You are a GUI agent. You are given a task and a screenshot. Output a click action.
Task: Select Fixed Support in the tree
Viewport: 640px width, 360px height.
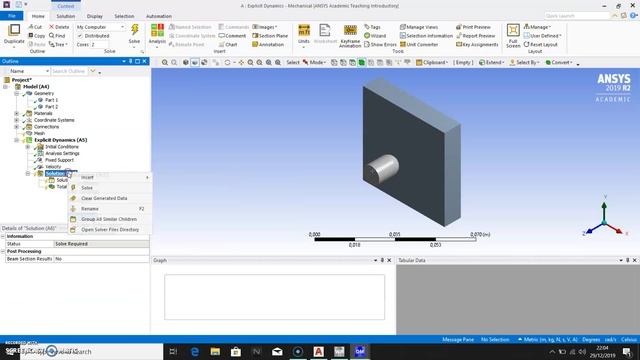pos(59,160)
